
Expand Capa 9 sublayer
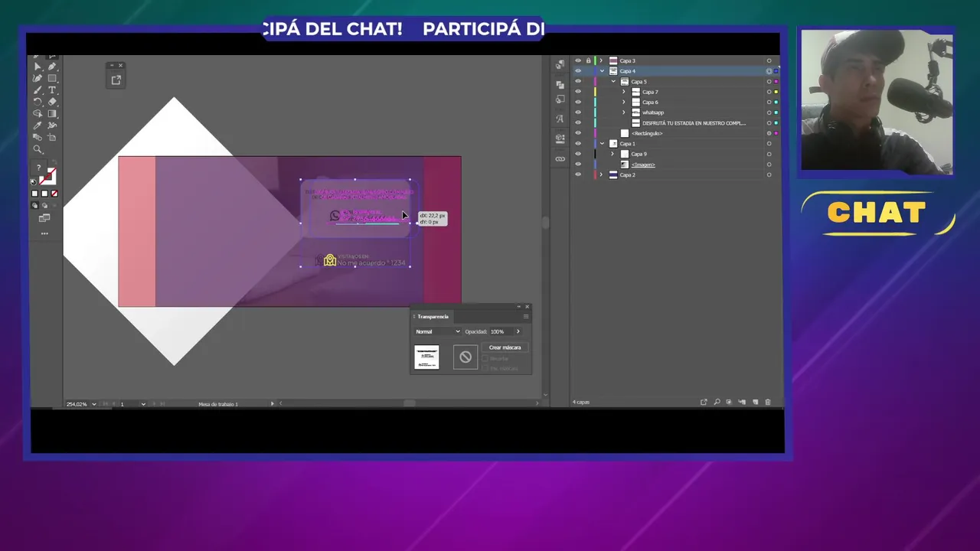tap(612, 154)
